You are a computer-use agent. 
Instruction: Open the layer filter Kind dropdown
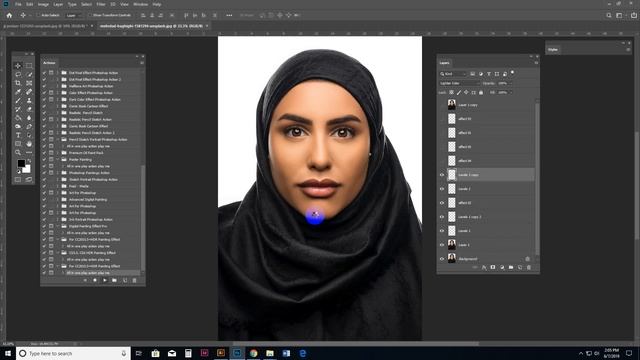click(453, 74)
